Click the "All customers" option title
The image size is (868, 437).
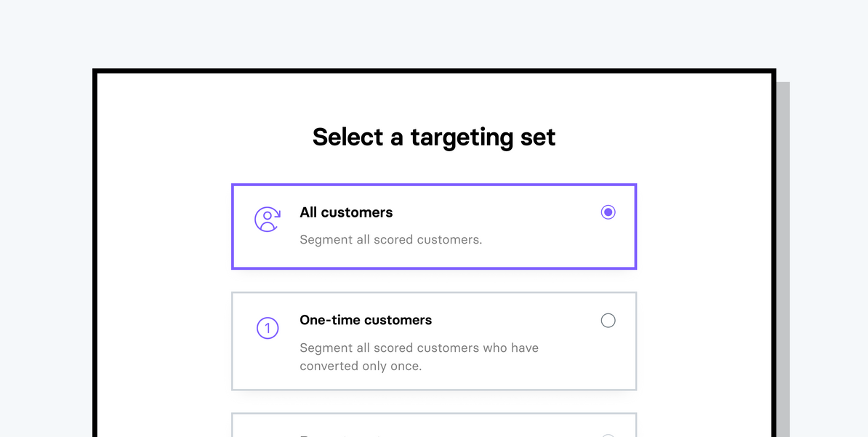tap(346, 212)
